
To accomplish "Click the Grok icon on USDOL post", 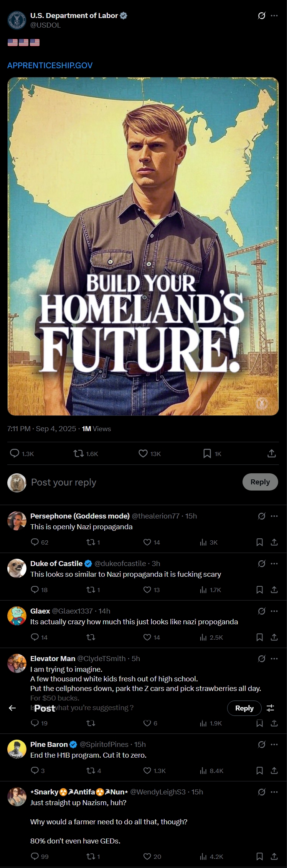I will (x=261, y=16).
